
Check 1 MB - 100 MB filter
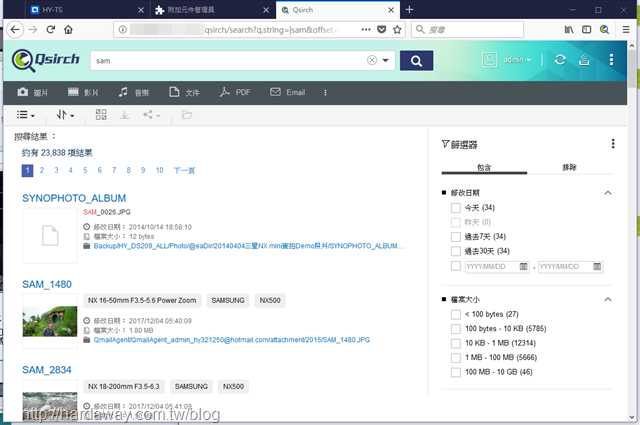point(456,358)
